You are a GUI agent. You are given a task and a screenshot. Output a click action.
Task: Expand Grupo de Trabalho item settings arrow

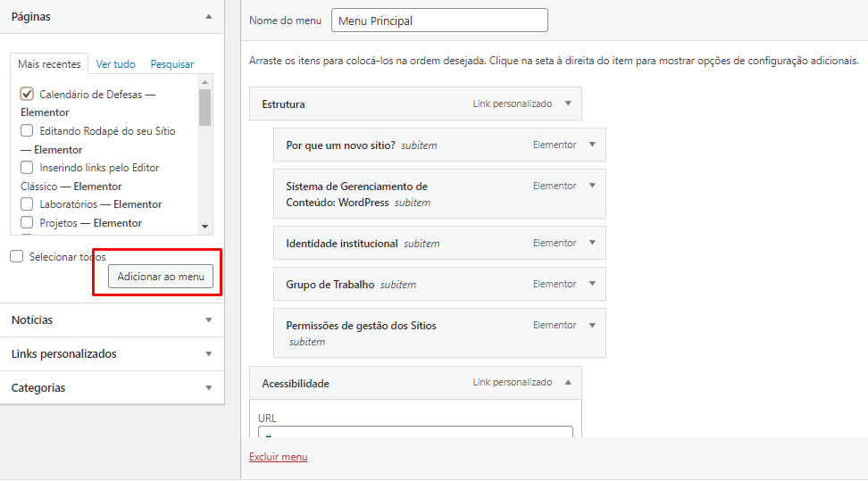coord(592,284)
